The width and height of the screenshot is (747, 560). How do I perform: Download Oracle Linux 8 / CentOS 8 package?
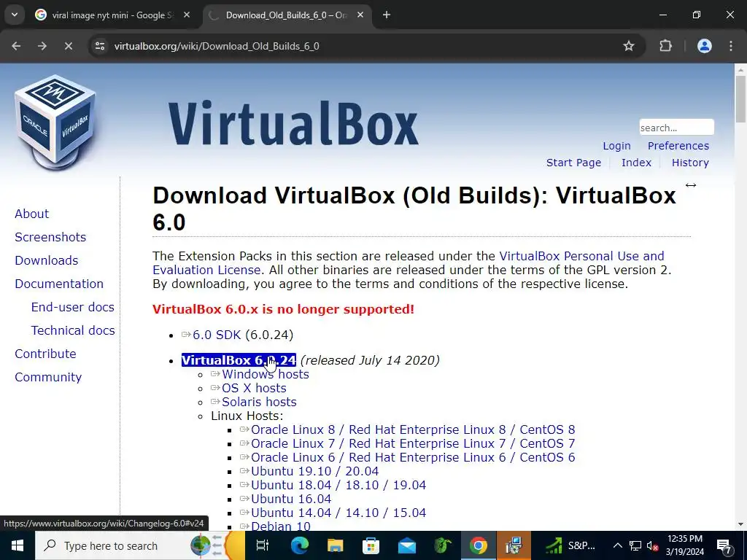pyautogui.click(x=413, y=429)
